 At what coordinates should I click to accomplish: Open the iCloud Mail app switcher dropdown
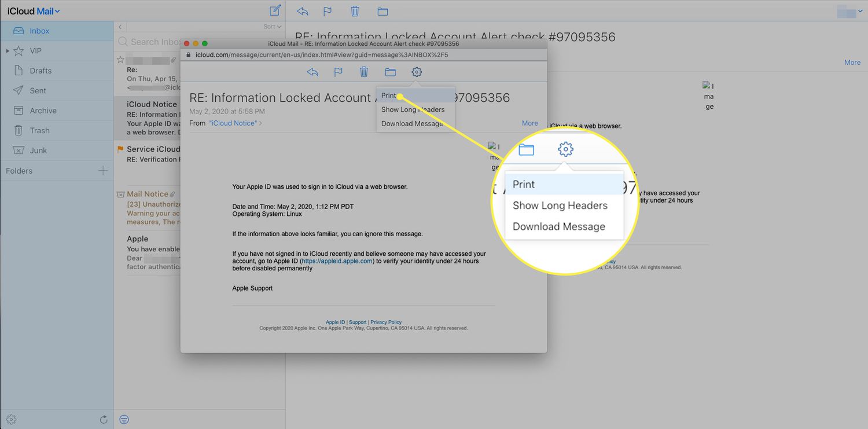34,11
